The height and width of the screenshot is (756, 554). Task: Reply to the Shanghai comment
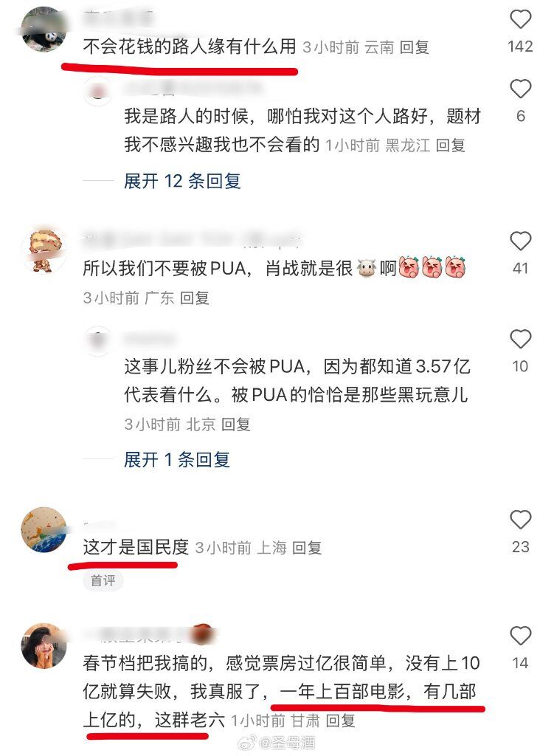click(x=307, y=548)
